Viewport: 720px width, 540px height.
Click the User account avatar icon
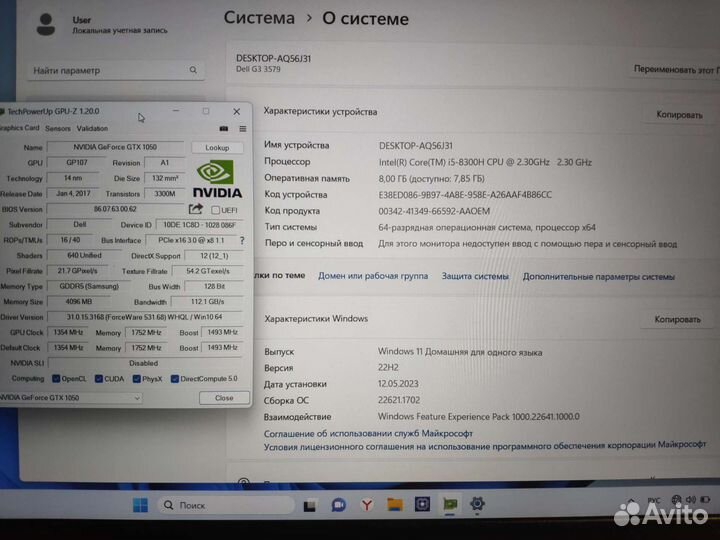click(x=46, y=24)
